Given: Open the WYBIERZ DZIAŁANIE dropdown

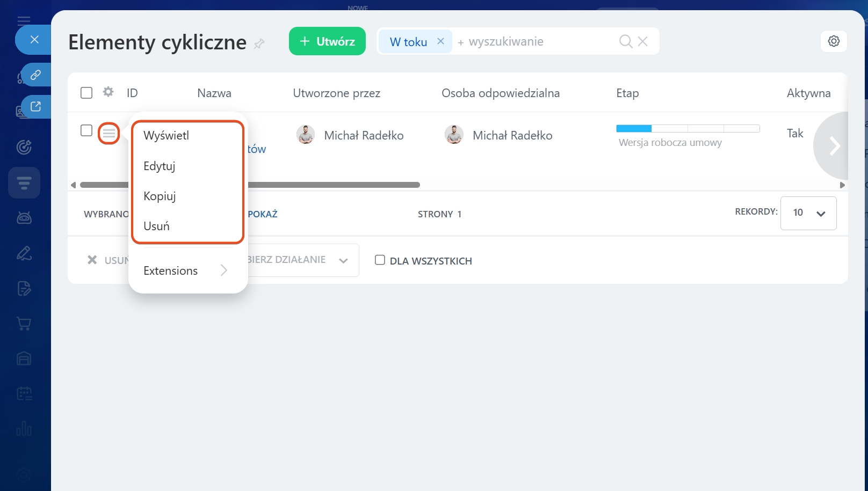Looking at the screenshot, I should tap(298, 260).
